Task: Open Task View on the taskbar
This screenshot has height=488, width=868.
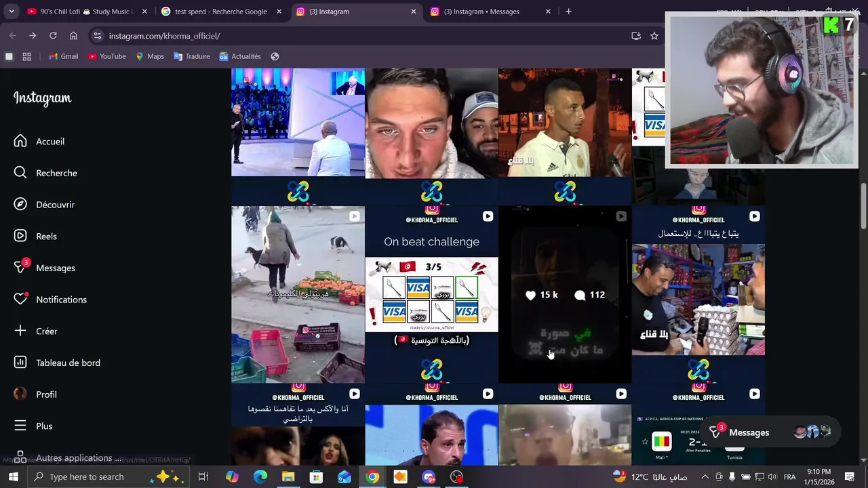Action: point(203,476)
